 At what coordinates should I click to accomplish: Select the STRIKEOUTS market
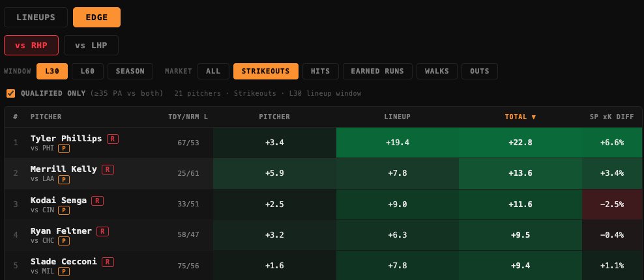266,71
